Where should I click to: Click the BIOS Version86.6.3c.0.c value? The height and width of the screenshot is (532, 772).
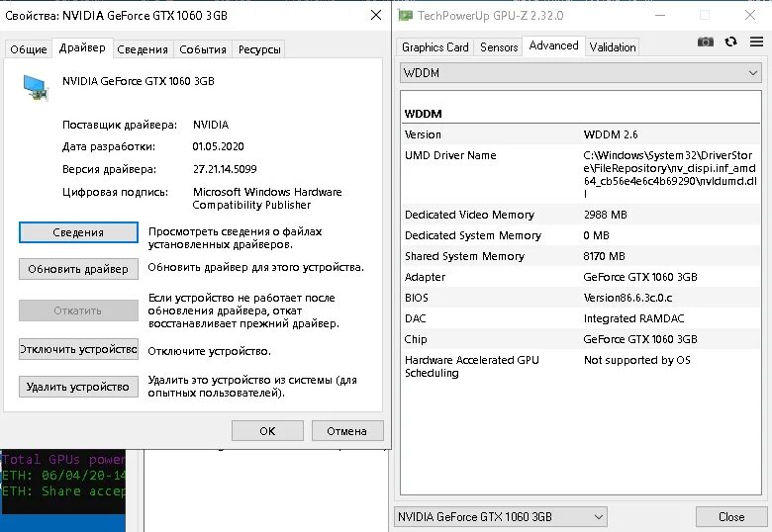627,298
